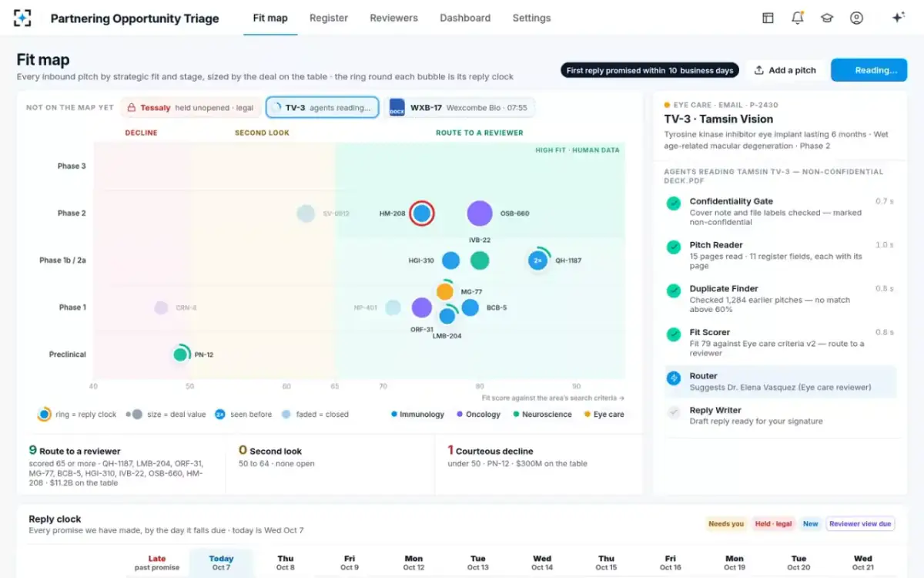Click the lock icon on Tessaly chip
This screenshot has width=924, height=578.
pyautogui.click(x=132, y=108)
